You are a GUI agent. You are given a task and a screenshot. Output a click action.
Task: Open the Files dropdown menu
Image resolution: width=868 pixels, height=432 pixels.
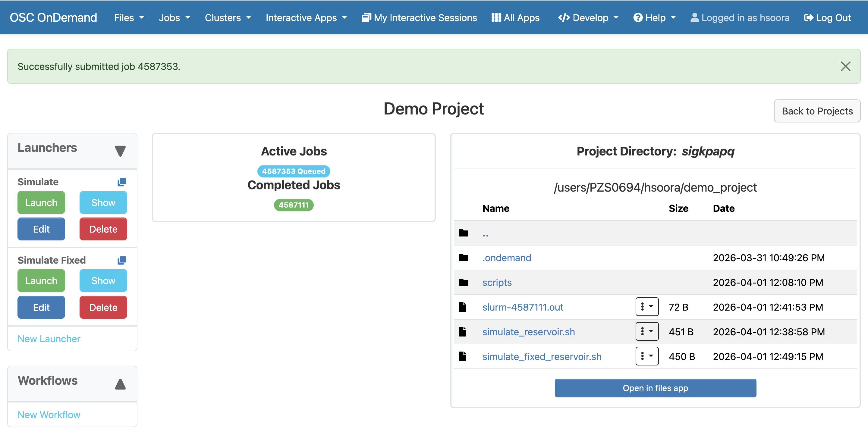pos(129,17)
